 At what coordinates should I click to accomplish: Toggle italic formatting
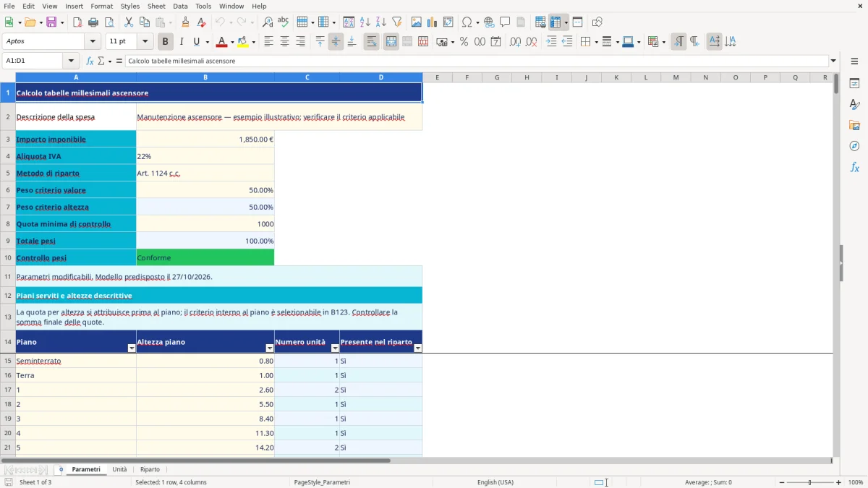pyautogui.click(x=181, y=42)
